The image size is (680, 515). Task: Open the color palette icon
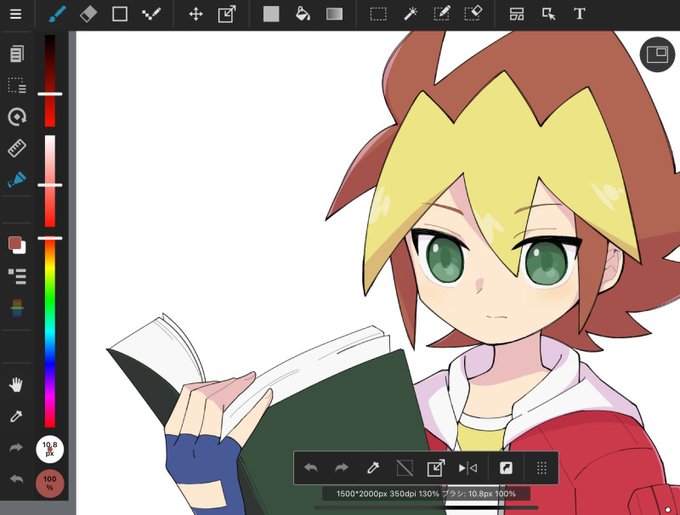pos(17,308)
